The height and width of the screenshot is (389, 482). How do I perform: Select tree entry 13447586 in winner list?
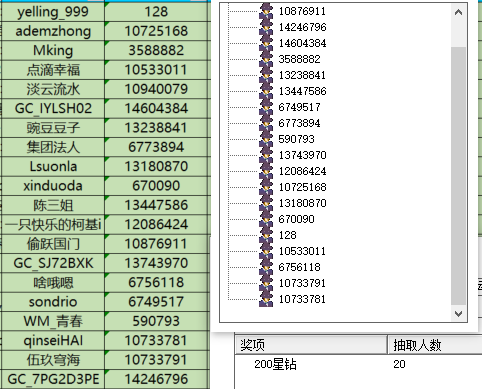pos(302,91)
